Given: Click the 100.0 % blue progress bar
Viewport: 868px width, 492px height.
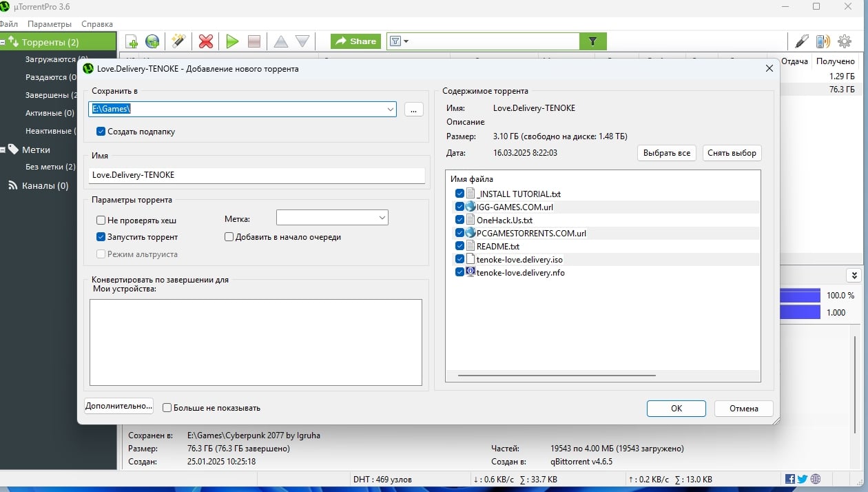Looking at the screenshot, I should 800,295.
